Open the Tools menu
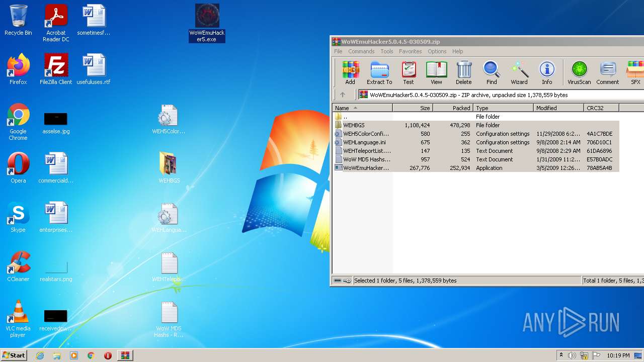Viewport: 644px width, 362px height. 387,51
